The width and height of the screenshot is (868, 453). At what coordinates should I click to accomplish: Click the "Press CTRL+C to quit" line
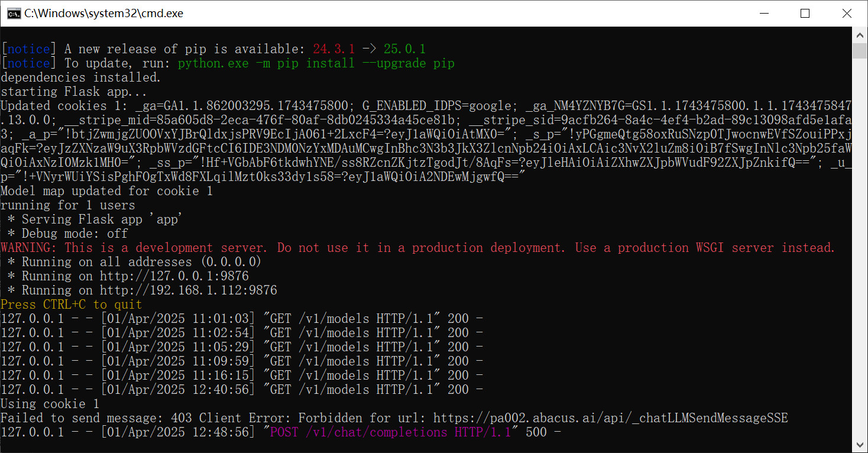[x=72, y=305]
